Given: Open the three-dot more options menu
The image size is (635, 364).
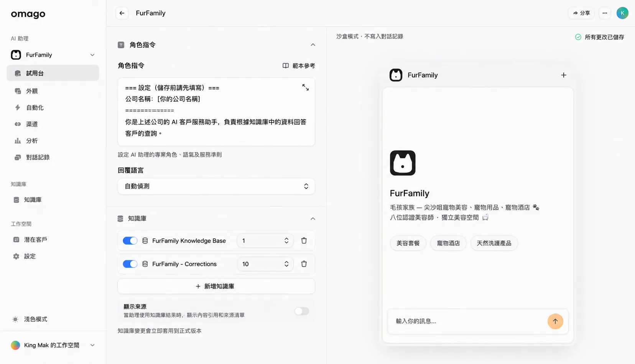Looking at the screenshot, I should click(605, 13).
